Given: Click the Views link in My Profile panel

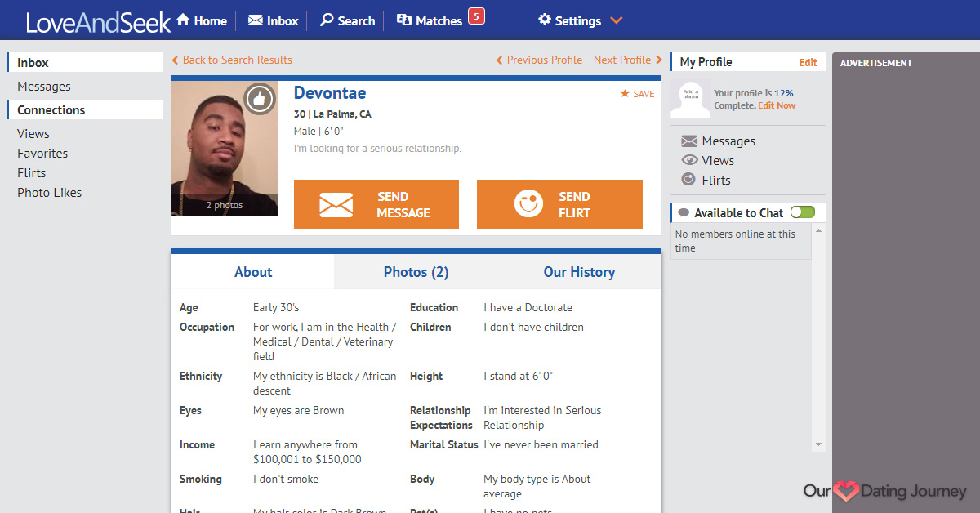Looking at the screenshot, I should click(x=718, y=161).
